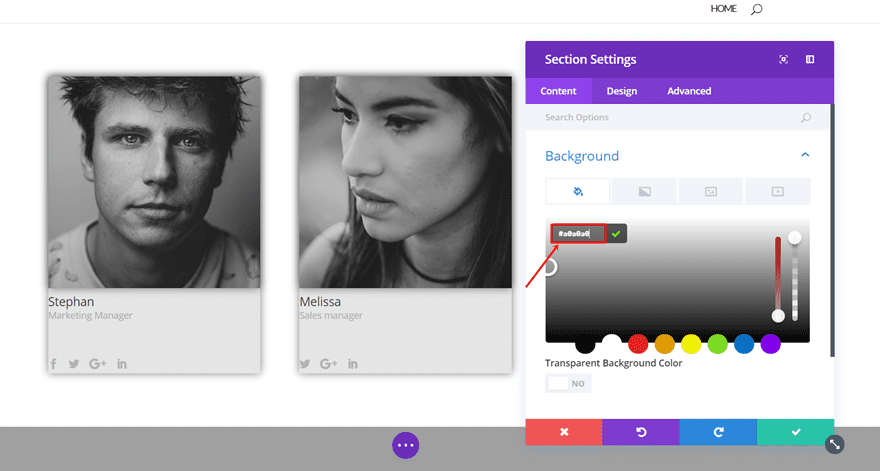Open Stephan's Facebook icon
Viewport: 880px width, 471px height.
pos(54,364)
